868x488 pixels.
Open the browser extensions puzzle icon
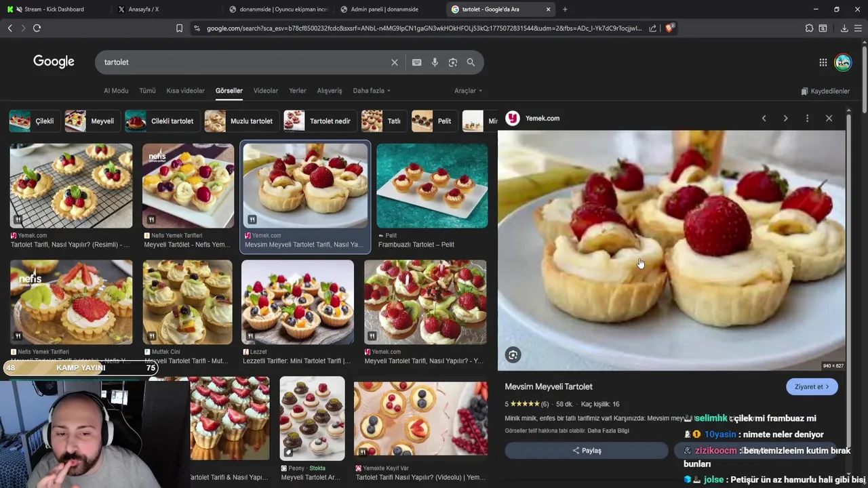click(809, 28)
